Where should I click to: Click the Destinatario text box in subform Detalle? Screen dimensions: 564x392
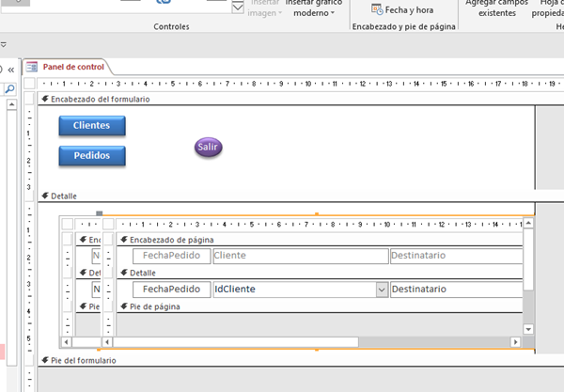[457, 290]
